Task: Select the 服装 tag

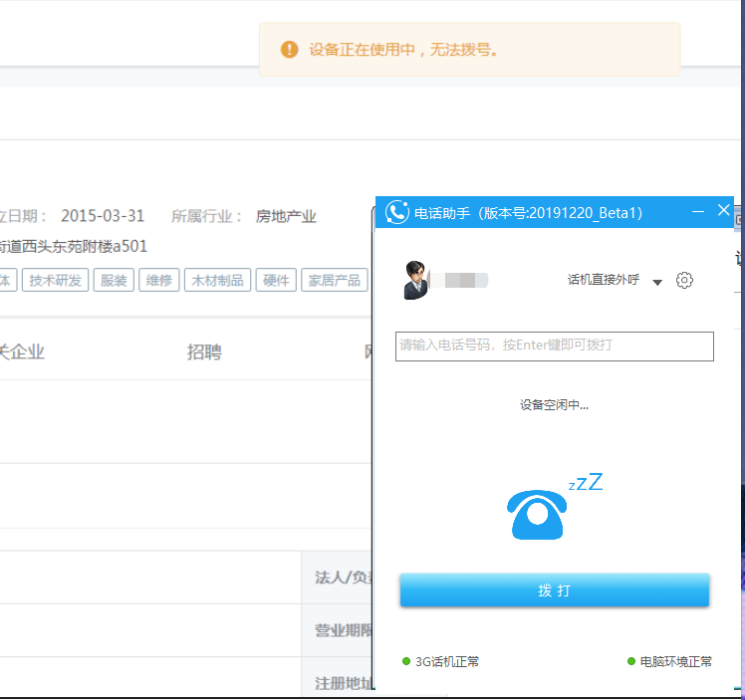Action: (114, 280)
